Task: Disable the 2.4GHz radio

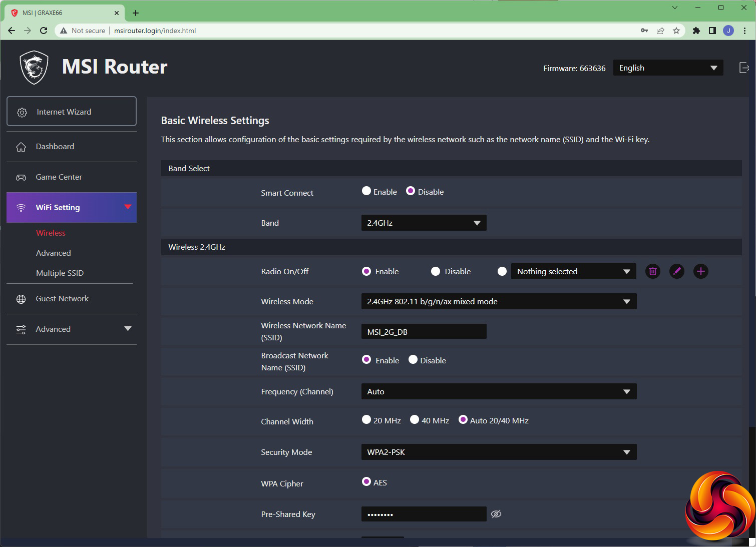Action: coord(436,271)
